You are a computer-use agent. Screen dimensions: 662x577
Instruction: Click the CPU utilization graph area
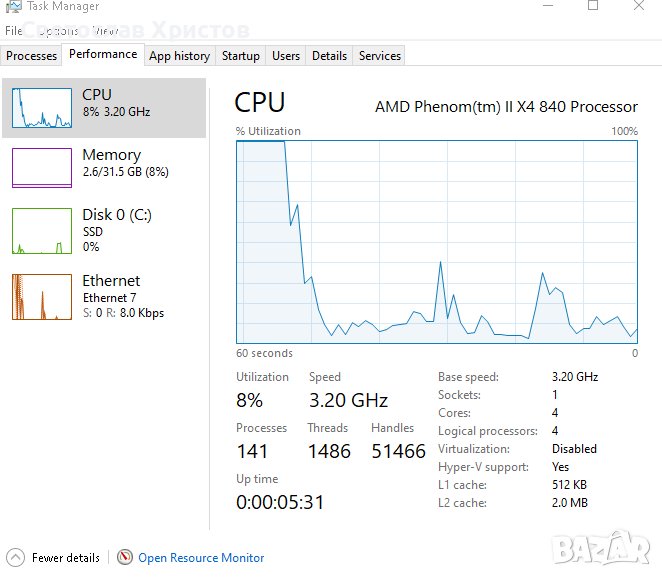[x=437, y=241]
